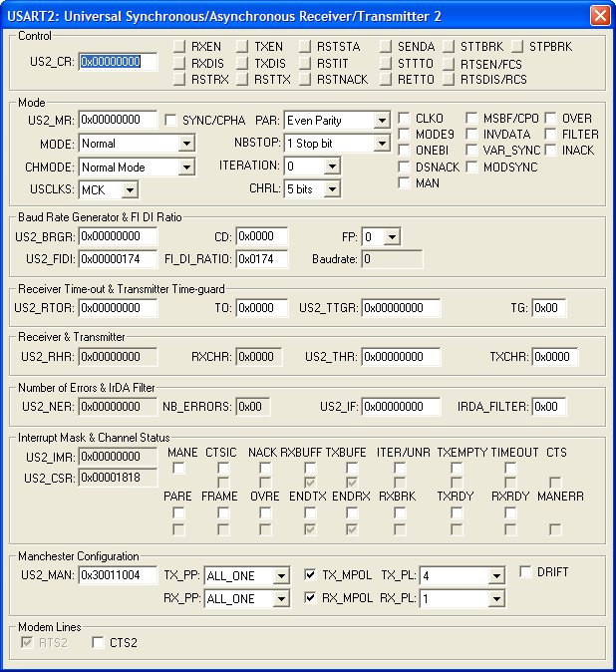Screen dimensions: 616x672
Task: Enable the RXEN checkbox
Action: click(x=179, y=46)
